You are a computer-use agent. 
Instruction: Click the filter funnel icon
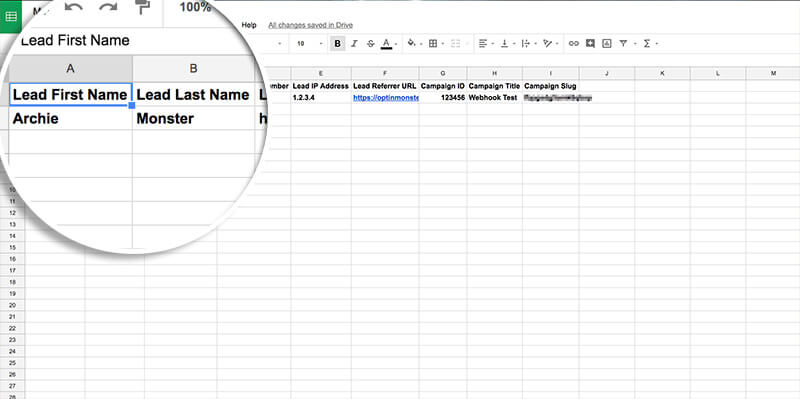coord(623,44)
